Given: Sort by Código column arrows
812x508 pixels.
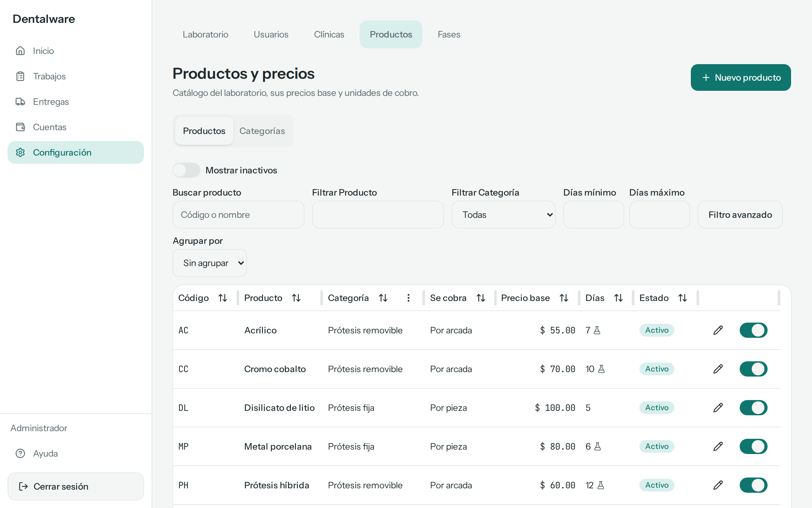Looking at the screenshot, I should [222, 298].
